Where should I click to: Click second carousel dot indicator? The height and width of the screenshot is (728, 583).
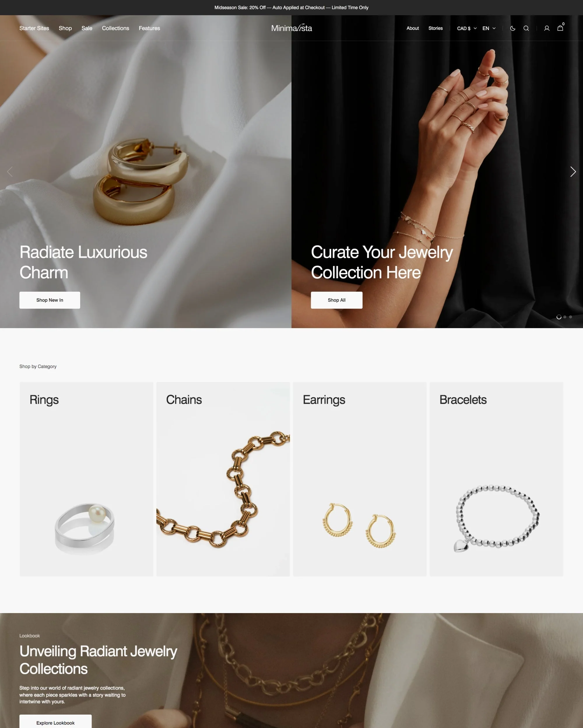coord(565,317)
